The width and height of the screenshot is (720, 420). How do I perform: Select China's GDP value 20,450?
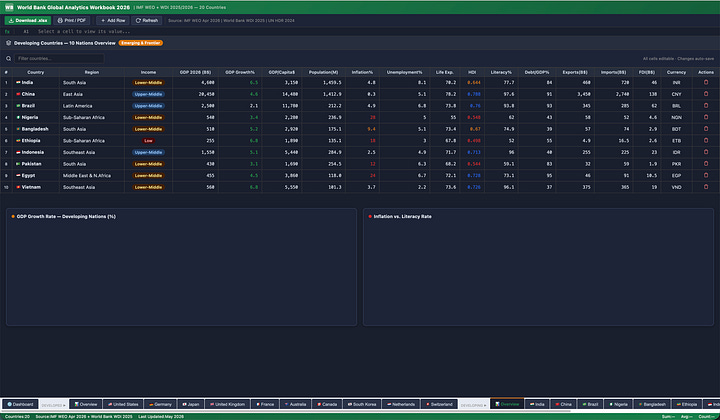tap(195, 94)
